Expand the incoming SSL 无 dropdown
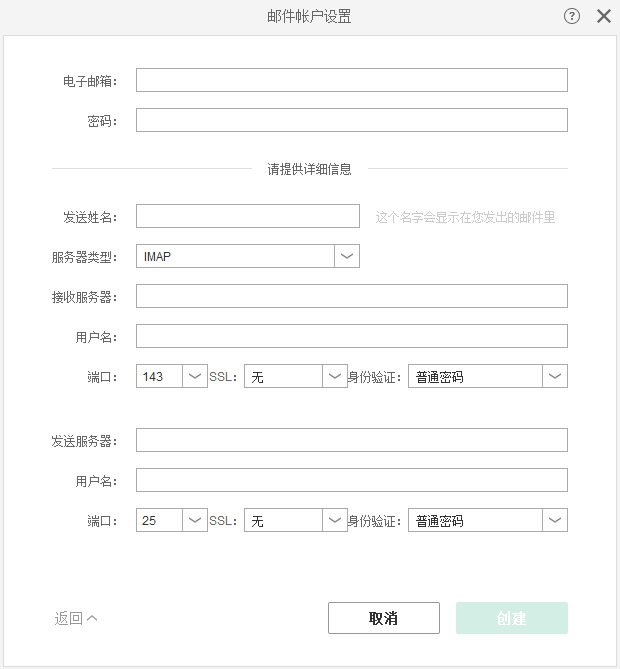The height and width of the screenshot is (669, 620). [x=296, y=376]
